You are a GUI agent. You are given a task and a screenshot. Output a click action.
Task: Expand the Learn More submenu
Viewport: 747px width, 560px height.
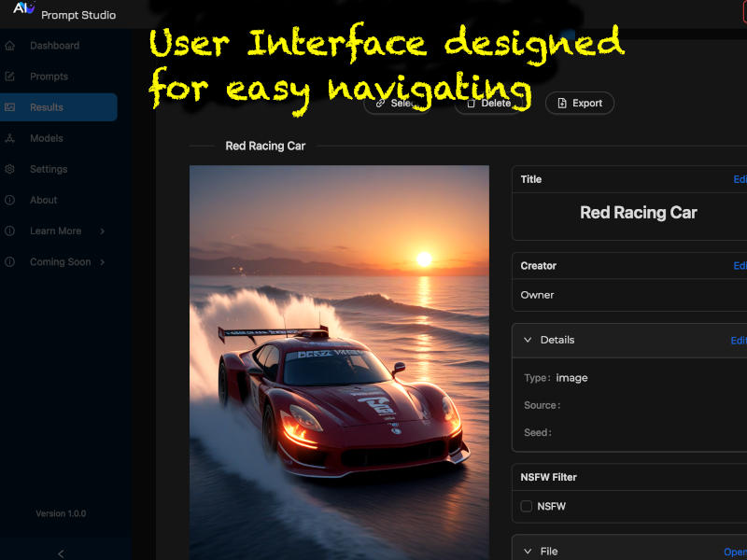click(102, 231)
